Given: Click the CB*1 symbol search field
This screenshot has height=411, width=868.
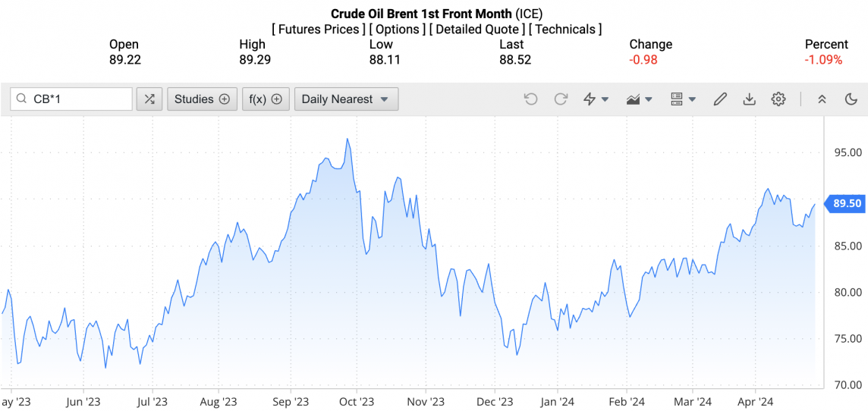Looking at the screenshot, I should coord(79,99).
